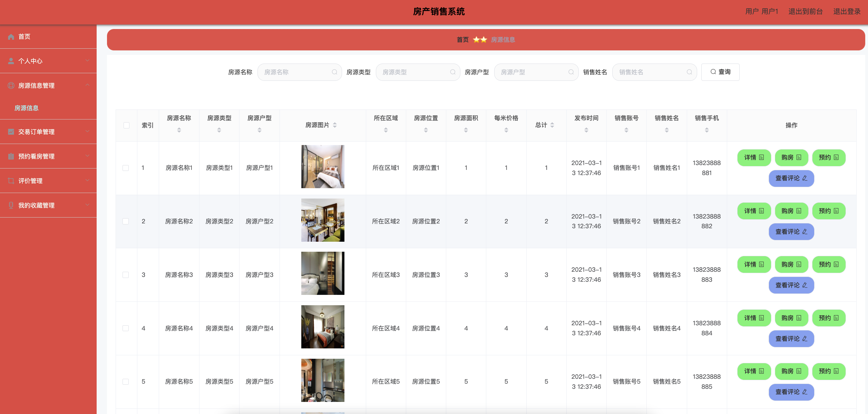This screenshot has width=868, height=414.
Task: Sort by 销售姓名 column arrows
Action: (667, 130)
